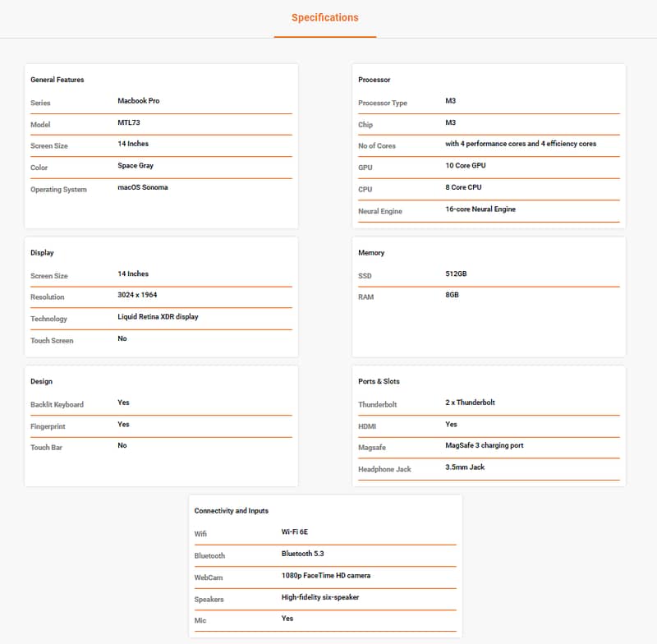
Task: Select the 10 Core GPU value
Action: pyautogui.click(x=466, y=166)
